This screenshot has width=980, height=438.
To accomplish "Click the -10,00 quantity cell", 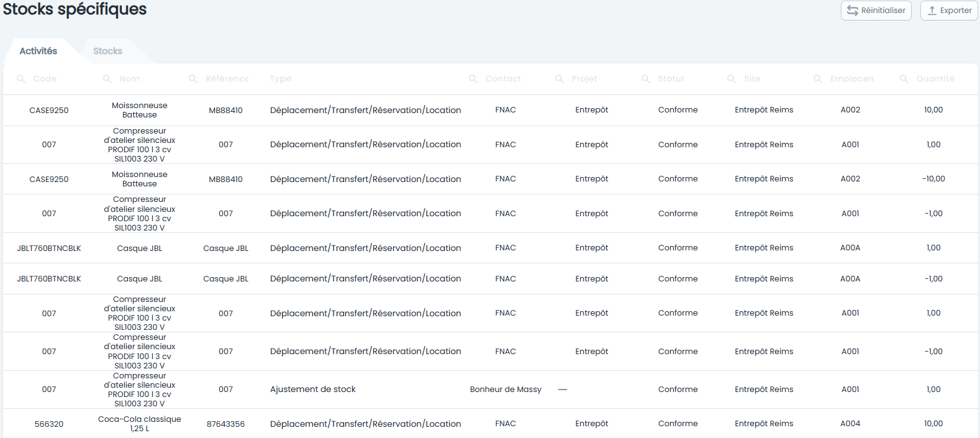I will tap(933, 179).
